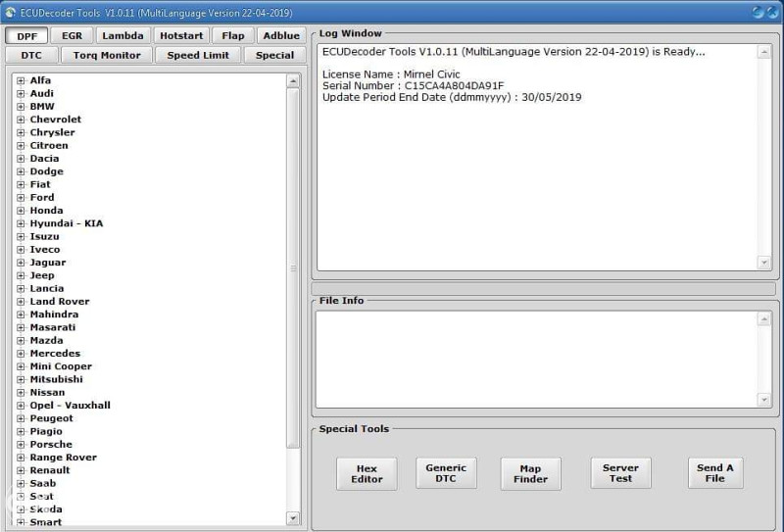Select Nissan in the brand tree

47,393
